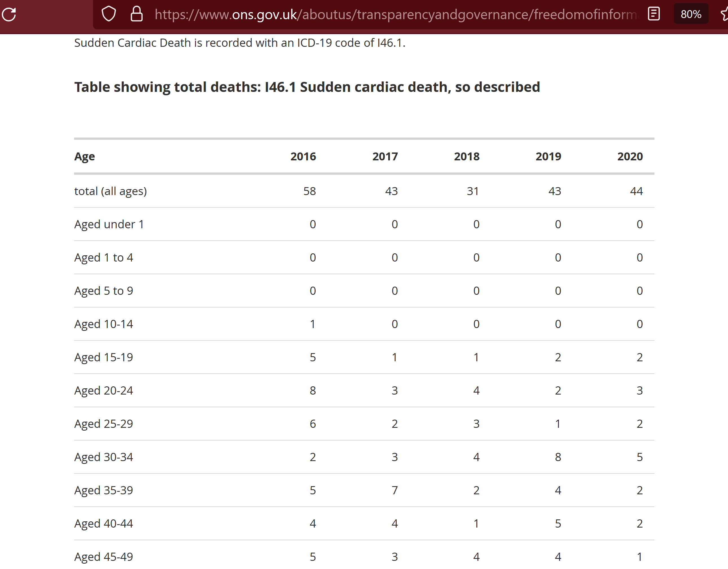728x569 pixels.
Task: Select the sentence 'Sudden Cardiac Death is recorded'
Action: tap(240, 43)
